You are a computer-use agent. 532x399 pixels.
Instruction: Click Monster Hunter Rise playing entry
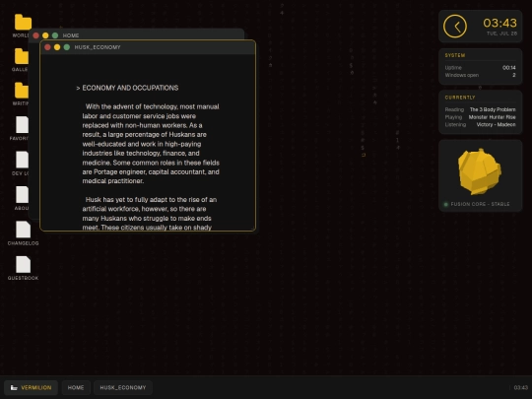tap(492, 117)
